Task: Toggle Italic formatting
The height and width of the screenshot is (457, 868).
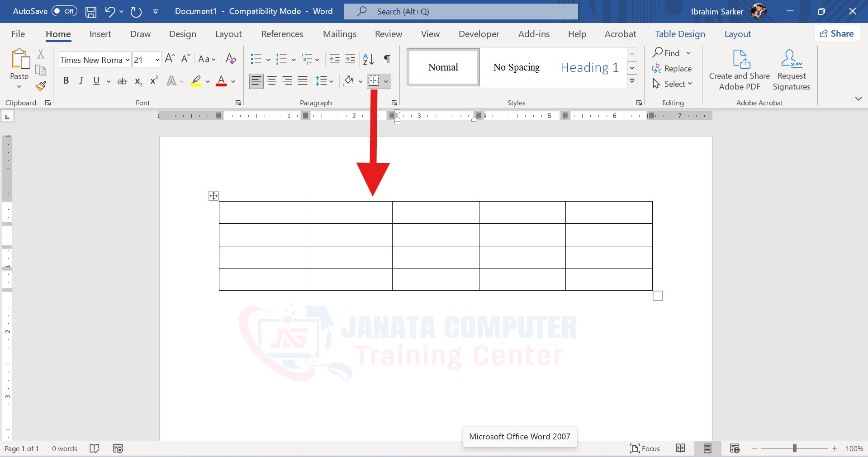Action: click(81, 81)
